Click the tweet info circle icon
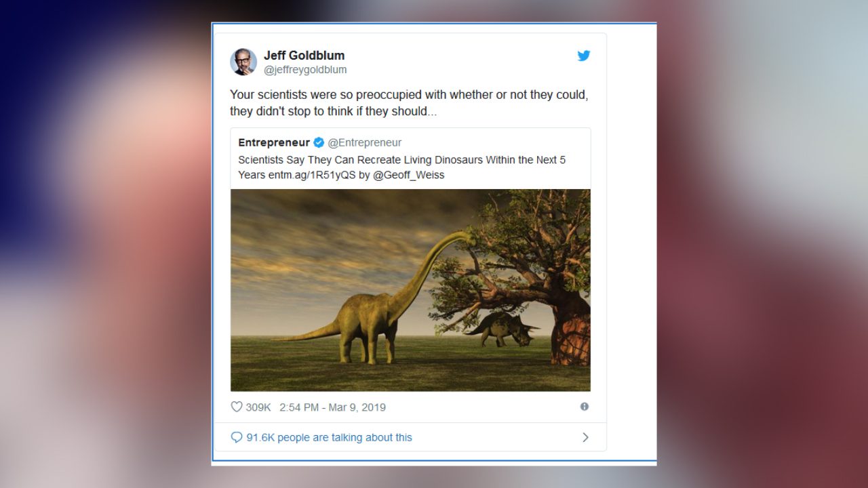Viewport: 868px width, 488px height. 585,407
